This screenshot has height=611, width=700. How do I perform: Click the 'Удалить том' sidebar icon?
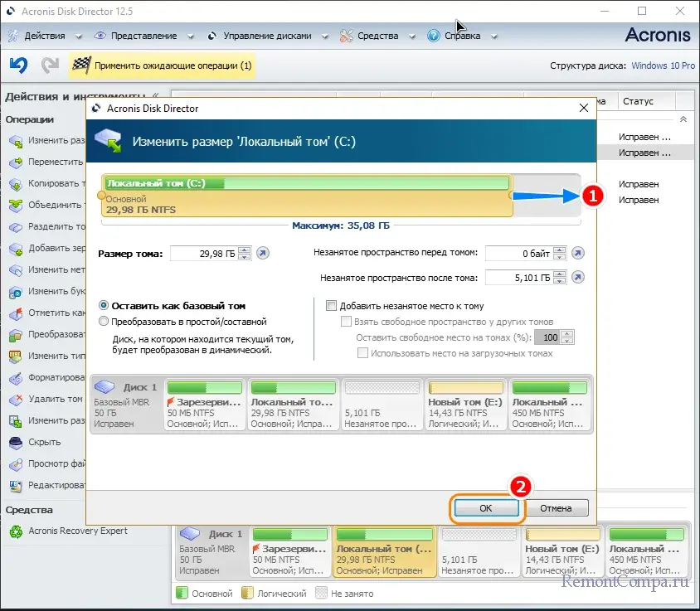pyautogui.click(x=16, y=400)
